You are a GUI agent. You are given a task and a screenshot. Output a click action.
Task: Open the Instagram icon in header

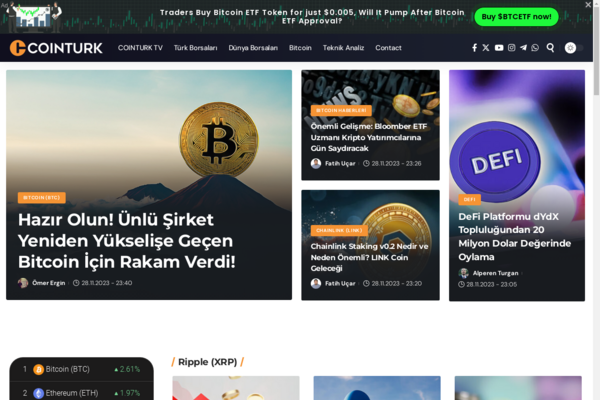(512, 48)
